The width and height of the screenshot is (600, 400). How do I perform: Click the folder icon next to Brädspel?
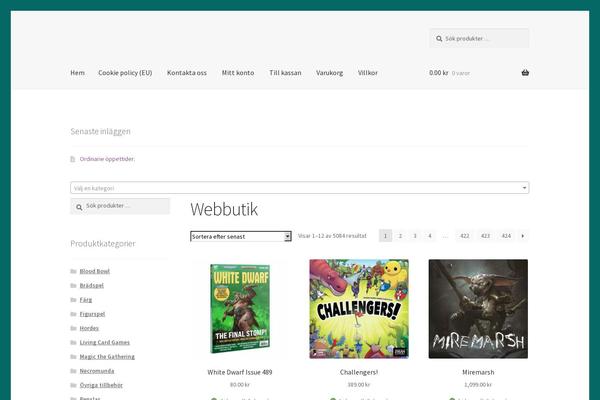(73, 286)
